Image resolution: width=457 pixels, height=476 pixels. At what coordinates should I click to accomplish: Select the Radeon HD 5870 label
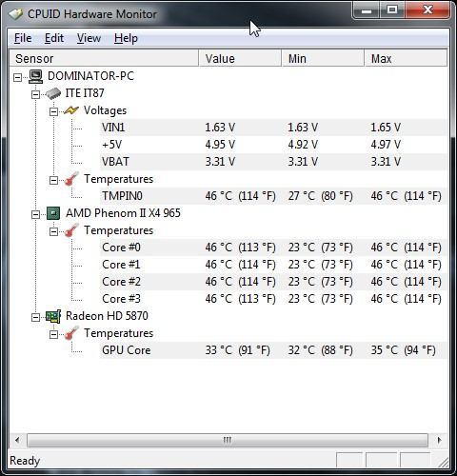tap(107, 316)
